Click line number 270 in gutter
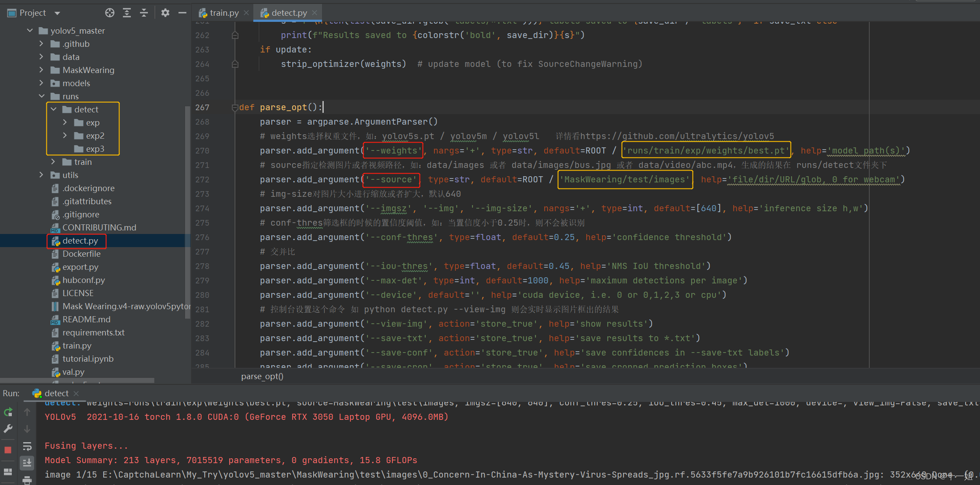 pos(202,150)
